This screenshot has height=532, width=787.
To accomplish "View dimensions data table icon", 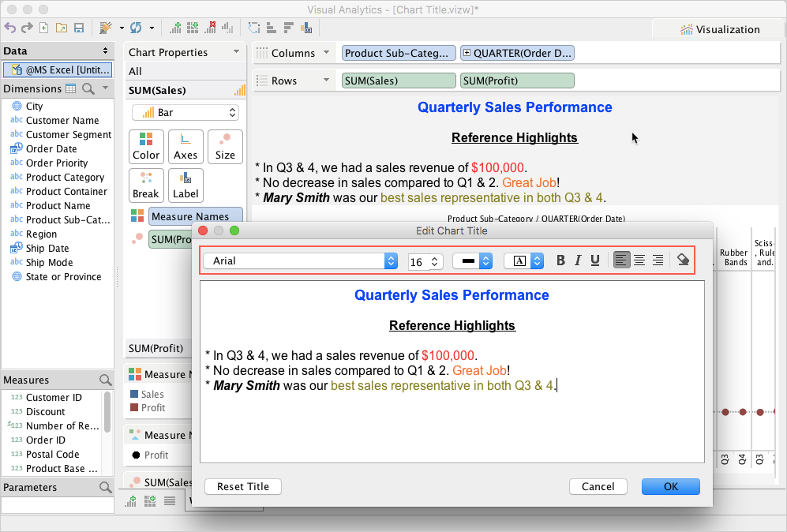I will pyautogui.click(x=71, y=89).
